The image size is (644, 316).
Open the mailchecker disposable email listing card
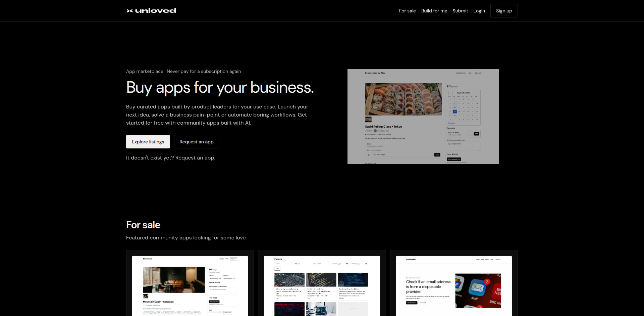tap(454, 283)
